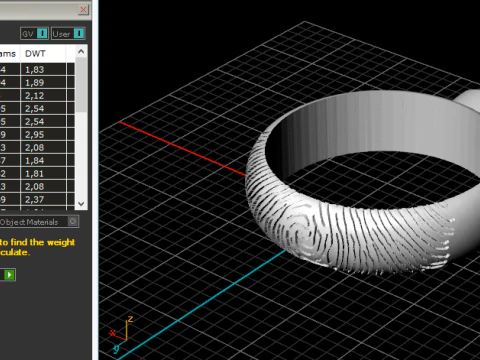Click the XYZ axis indicator
Screen dimensions: 480x360
click(x=121, y=334)
